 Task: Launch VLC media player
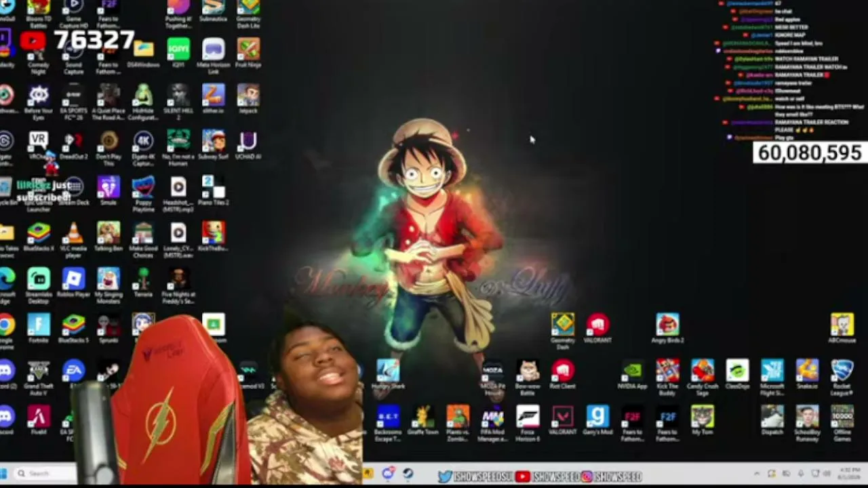[73, 233]
